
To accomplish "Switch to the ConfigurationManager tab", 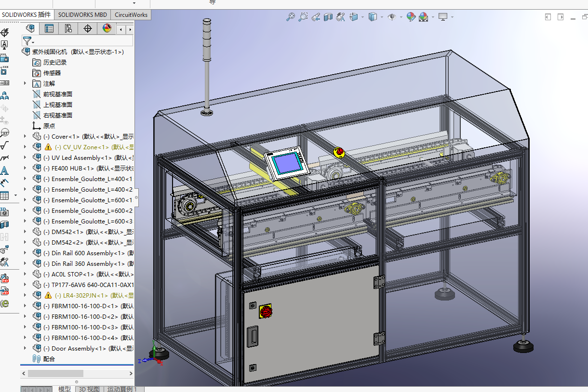I will [68, 28].
